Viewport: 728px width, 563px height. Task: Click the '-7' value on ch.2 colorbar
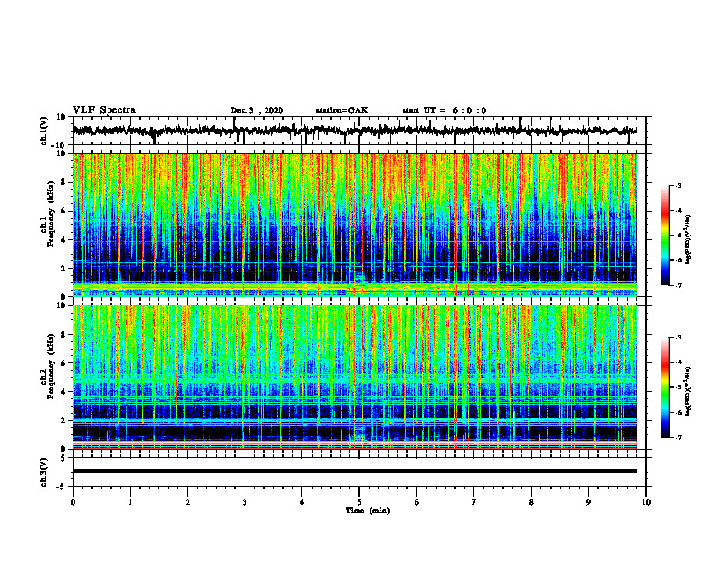click(677, 438)
